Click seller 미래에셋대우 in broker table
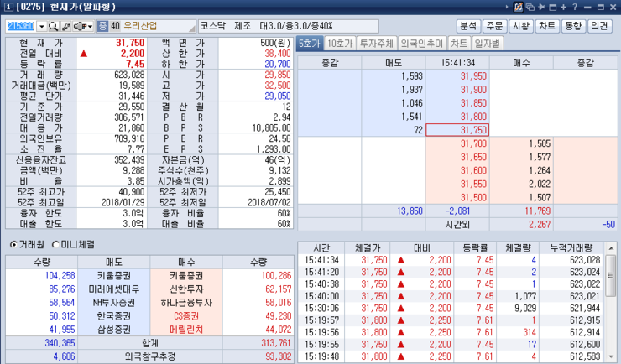This screenshot has width=621, height=364. click(113, 289)
